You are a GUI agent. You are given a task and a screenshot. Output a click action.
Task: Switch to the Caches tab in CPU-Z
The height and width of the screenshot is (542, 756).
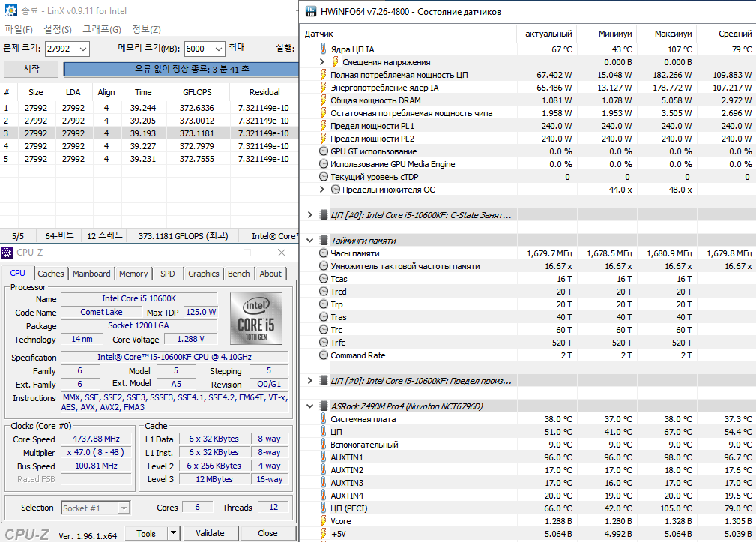tap(51, 274)
